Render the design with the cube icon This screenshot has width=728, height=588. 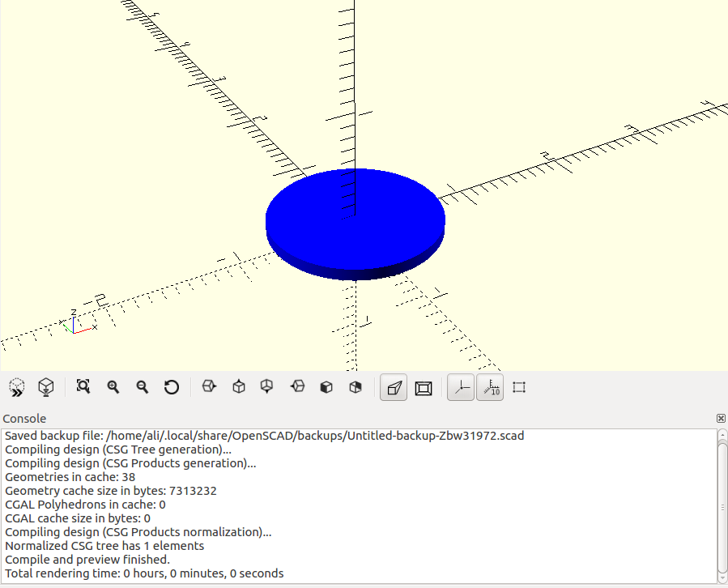pos(45,387)
